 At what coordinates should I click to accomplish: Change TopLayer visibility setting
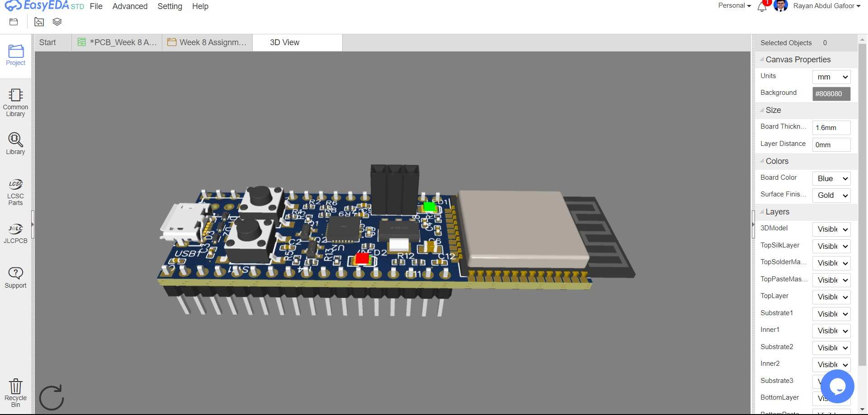[x=831, y=297]
